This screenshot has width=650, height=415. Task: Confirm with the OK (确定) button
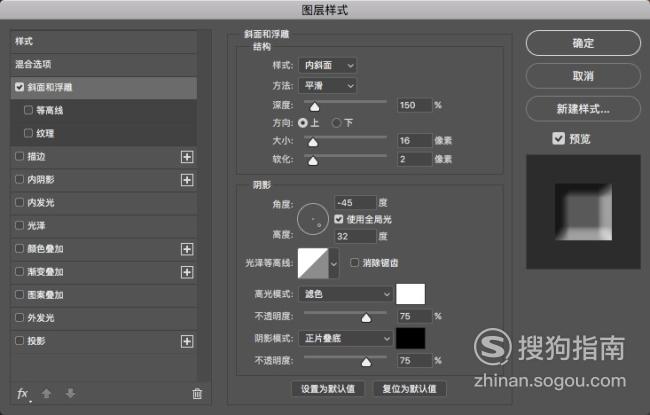tap(583, 43)
